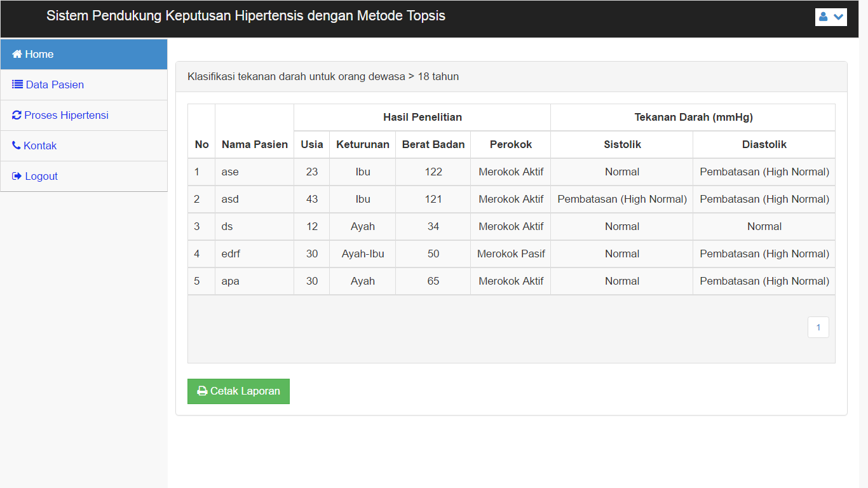Open the Kontak menu item

point(84,146)
